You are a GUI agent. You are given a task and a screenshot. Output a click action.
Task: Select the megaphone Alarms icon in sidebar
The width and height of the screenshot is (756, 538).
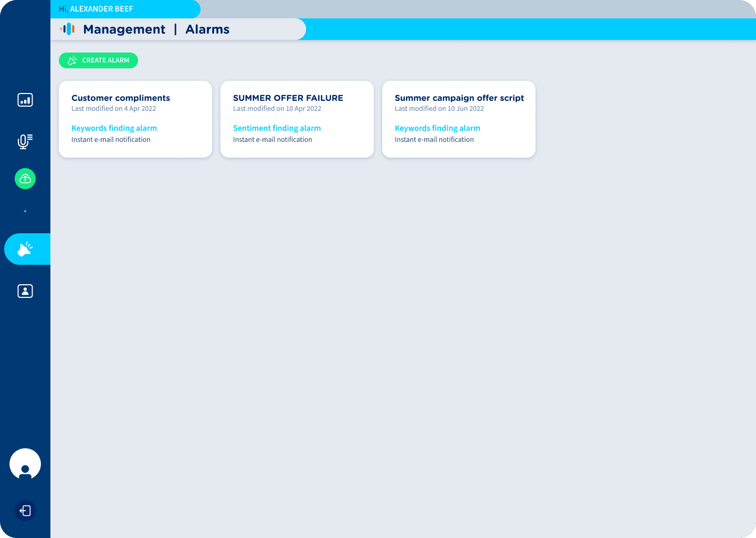click(25, 249)
